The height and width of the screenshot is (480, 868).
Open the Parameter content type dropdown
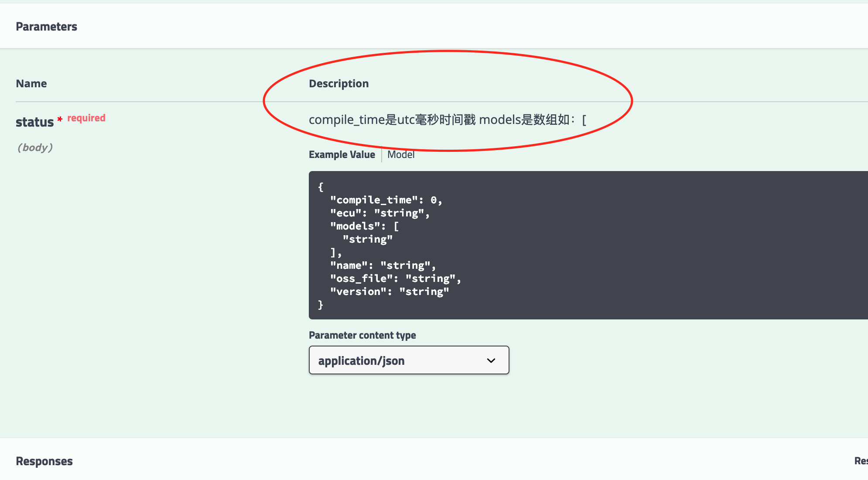(x=408, y=360)
